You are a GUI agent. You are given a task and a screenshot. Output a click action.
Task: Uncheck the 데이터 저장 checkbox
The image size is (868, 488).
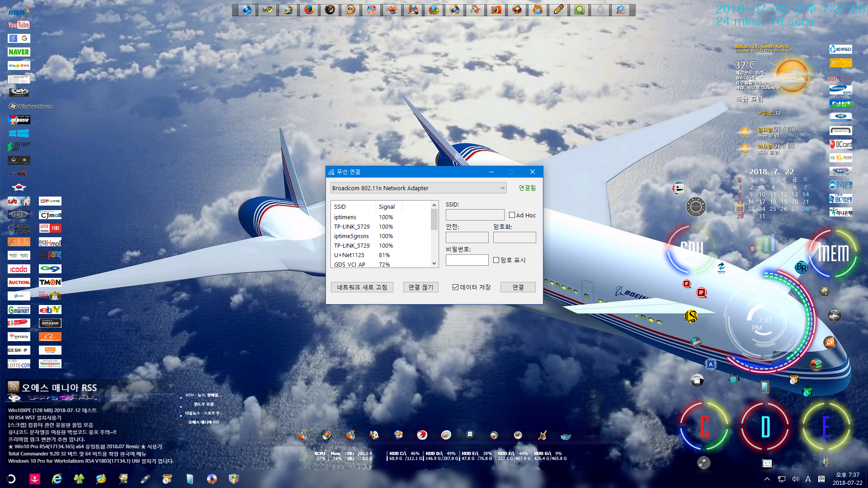[x=455, y=287]
